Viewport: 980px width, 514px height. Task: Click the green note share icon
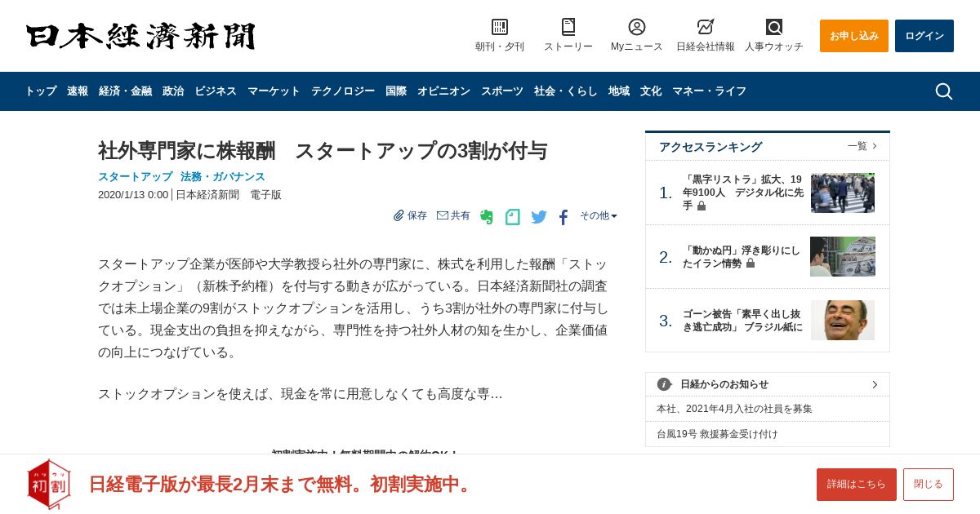[512, 217]
